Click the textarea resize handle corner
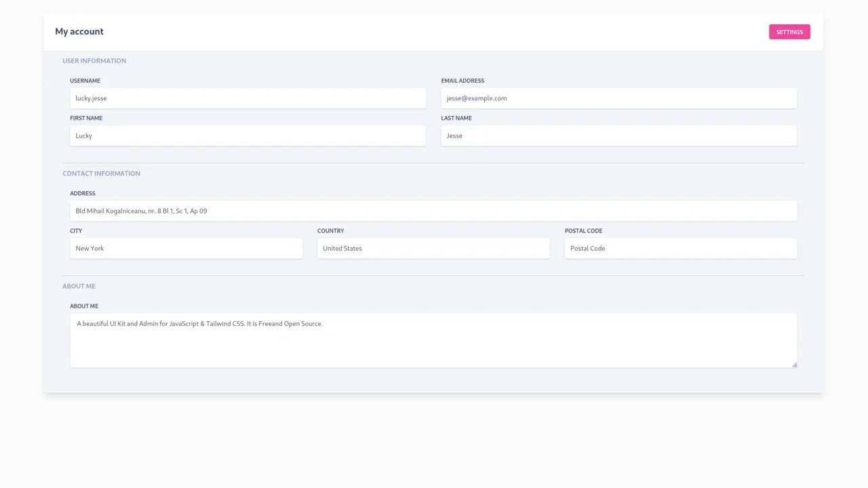This screenshot has height=488, width=868. 794,365
